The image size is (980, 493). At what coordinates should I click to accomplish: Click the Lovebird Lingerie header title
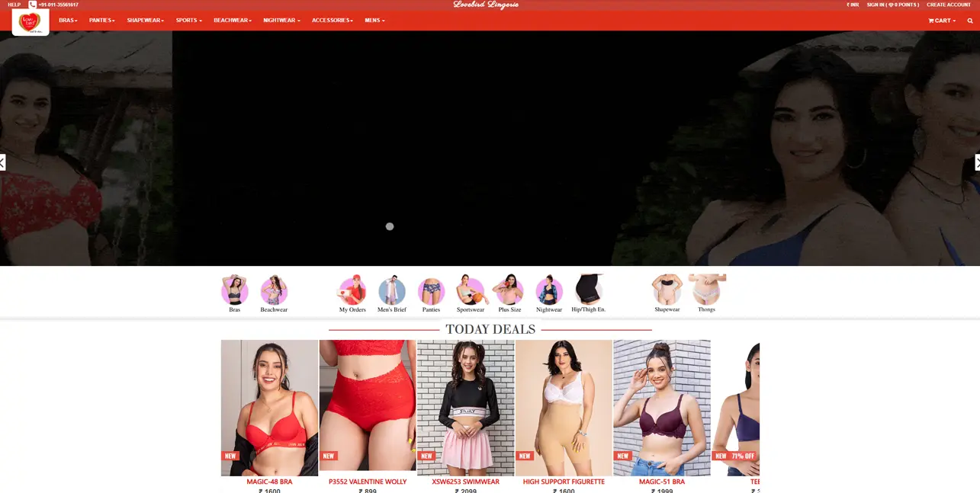(x=486, y=5)
